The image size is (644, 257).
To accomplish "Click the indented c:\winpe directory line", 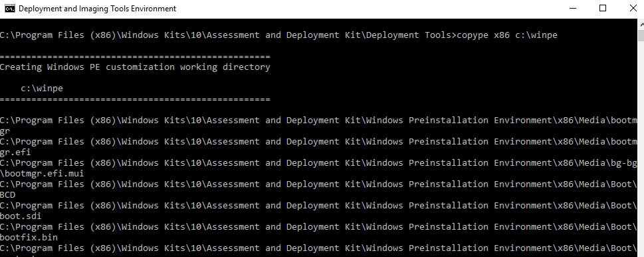I will click(42, 89).
